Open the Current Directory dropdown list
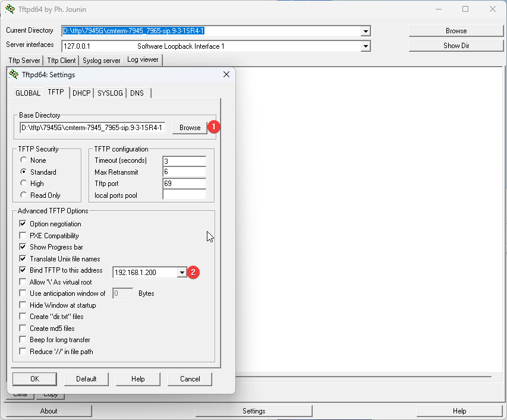Viewport: 507px width, 420px height. tap(366, 31)
